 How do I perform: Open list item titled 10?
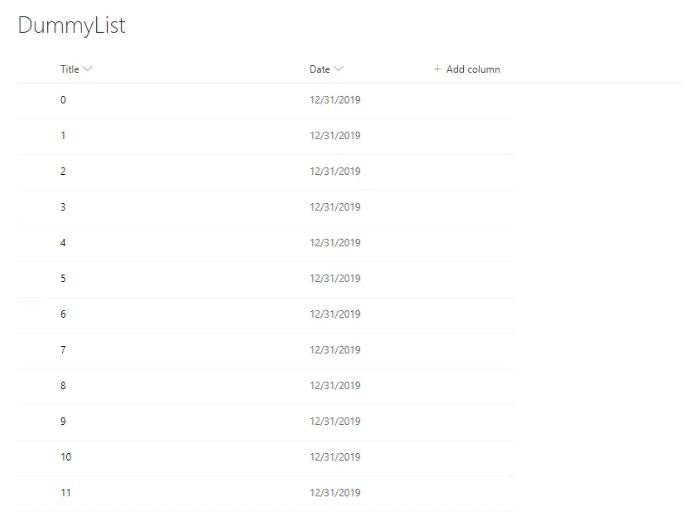click(66, 457)
